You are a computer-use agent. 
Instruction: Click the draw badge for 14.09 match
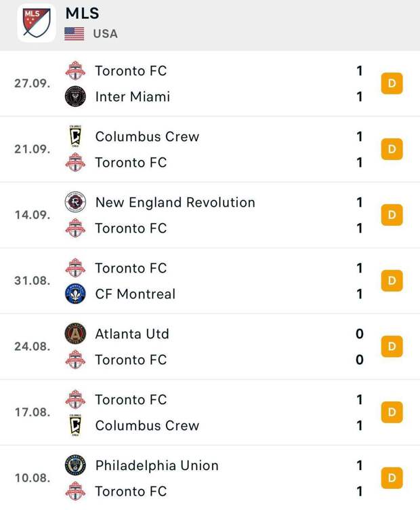[x=392, y=215]
